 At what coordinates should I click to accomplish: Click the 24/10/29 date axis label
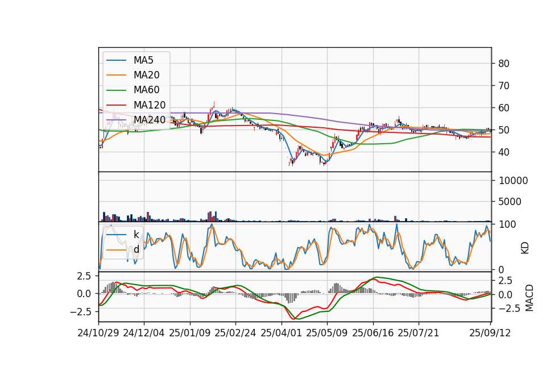98,333
